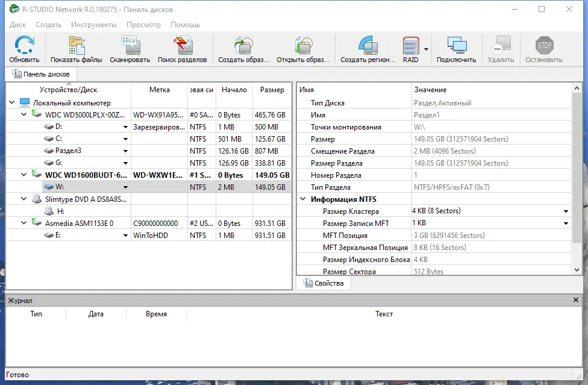Open dropdown arrow on Раздел3 row
The image size is (588, 385).
126,151
